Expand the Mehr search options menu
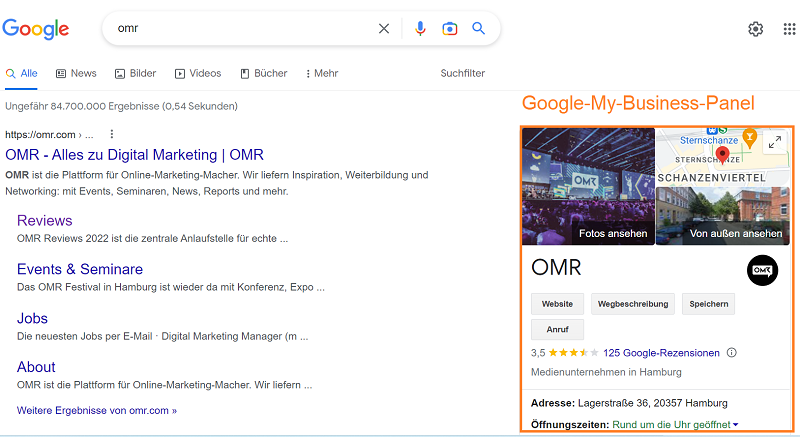 click(x=321, y=73)
